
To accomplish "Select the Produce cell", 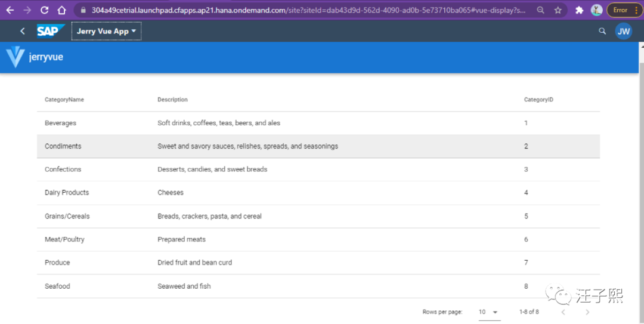I will coord(57,263).
